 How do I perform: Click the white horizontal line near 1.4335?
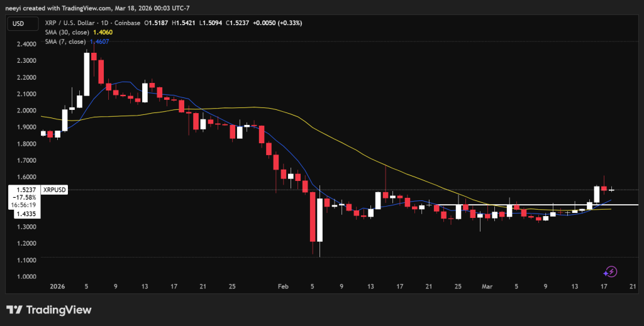point(535,205)
